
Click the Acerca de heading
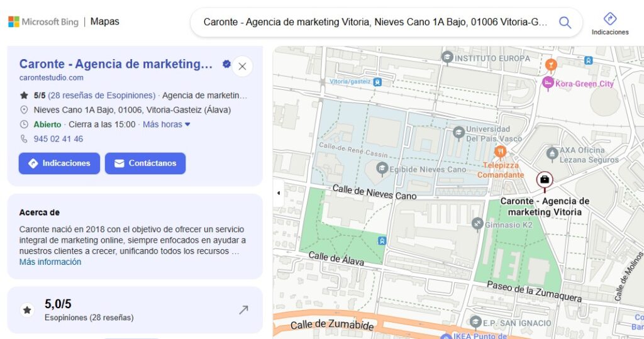pos(40,213)
